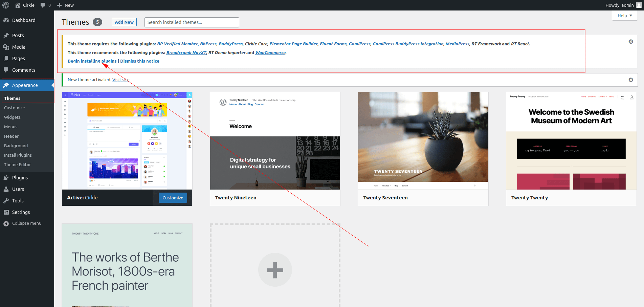This screenshot has height=307, width=644.
Task: Click the Dashboard gauge icon
Action: (x=6, y=20)
